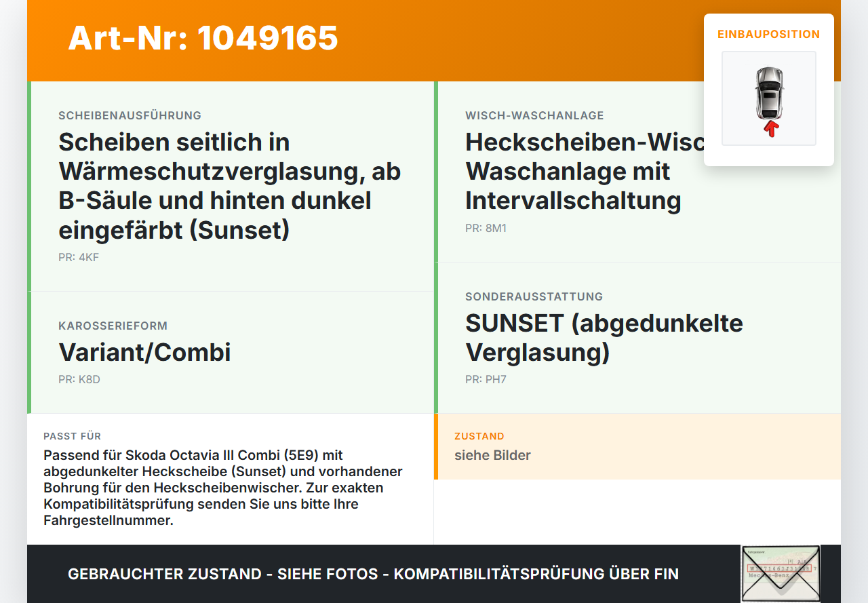Click the 'siehe Bilder' condition text
This screenshot has width=868, height=603.
click(x=492, y=455)
